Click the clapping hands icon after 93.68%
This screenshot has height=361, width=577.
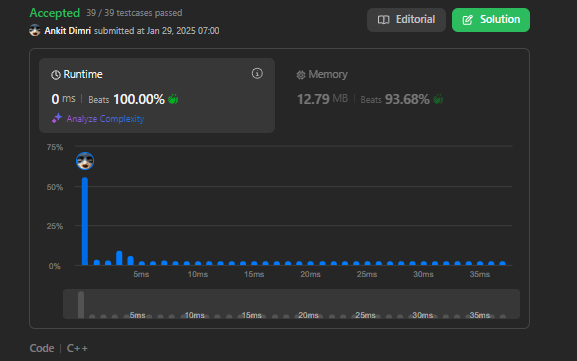tap(438, 99)
